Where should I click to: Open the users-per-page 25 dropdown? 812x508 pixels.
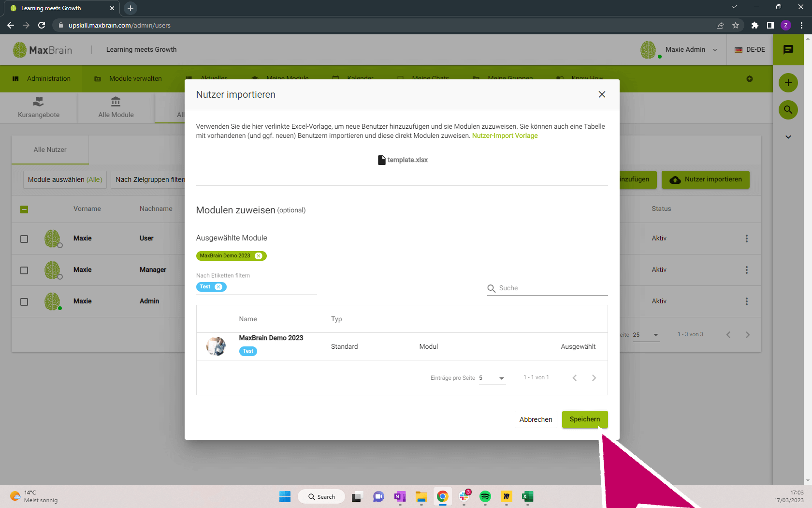pos(646,335)
